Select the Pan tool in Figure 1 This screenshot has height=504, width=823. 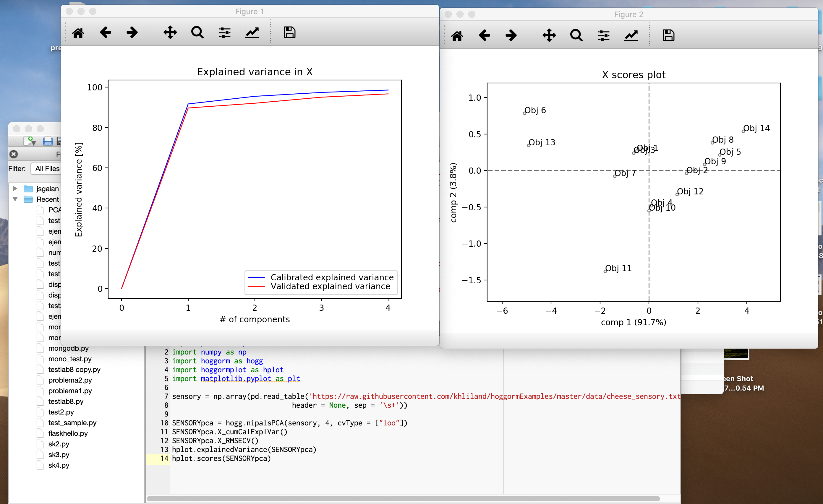tap(170, 33)
